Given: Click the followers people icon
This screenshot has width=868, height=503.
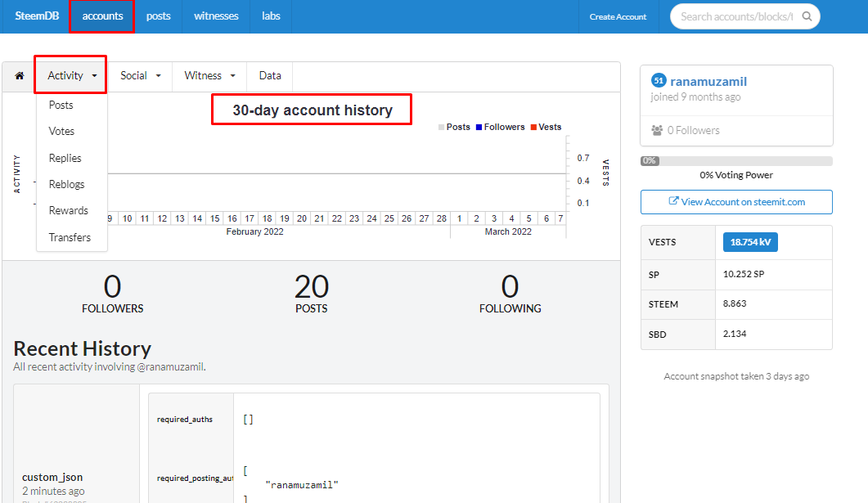Looking at the screenshot, I should 657,130.
